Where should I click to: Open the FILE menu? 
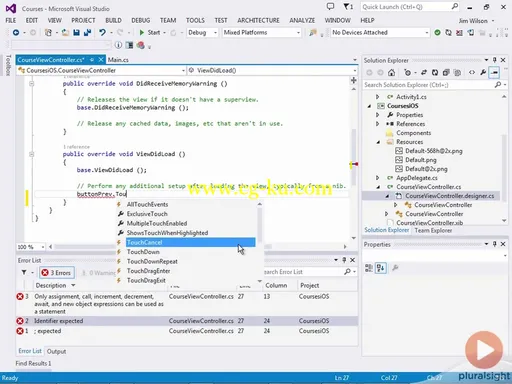point(11,21)
